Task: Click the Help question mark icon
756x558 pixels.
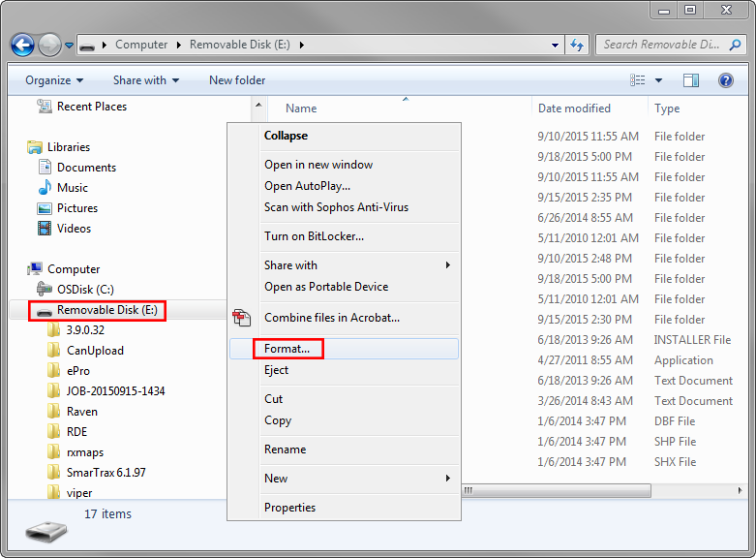Action: click(725, 80)
